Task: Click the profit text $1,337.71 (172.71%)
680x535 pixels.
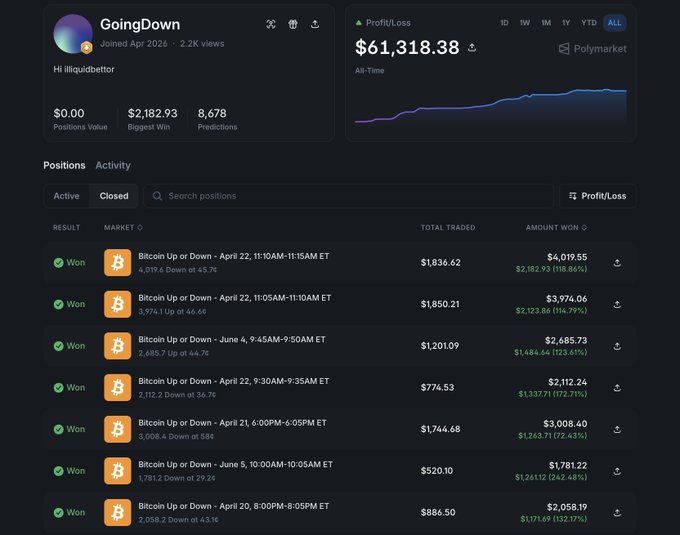Action: 552,394
